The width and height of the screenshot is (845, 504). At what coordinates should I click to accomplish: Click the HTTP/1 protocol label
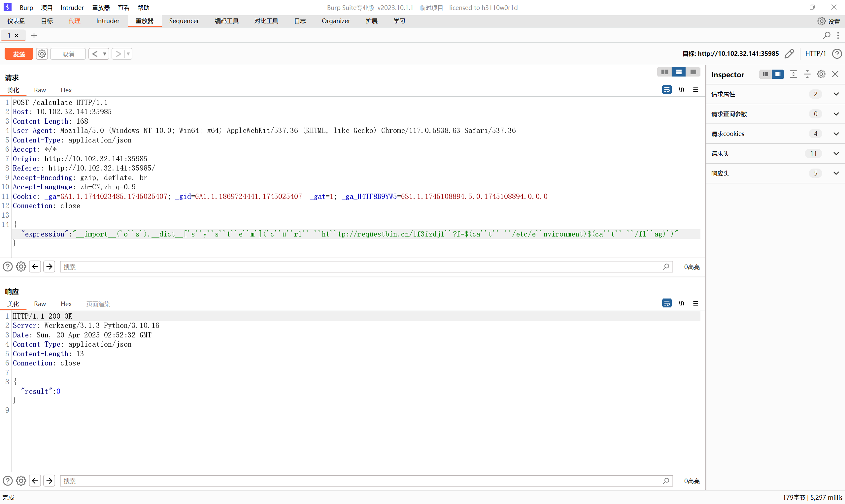(815, 54)
